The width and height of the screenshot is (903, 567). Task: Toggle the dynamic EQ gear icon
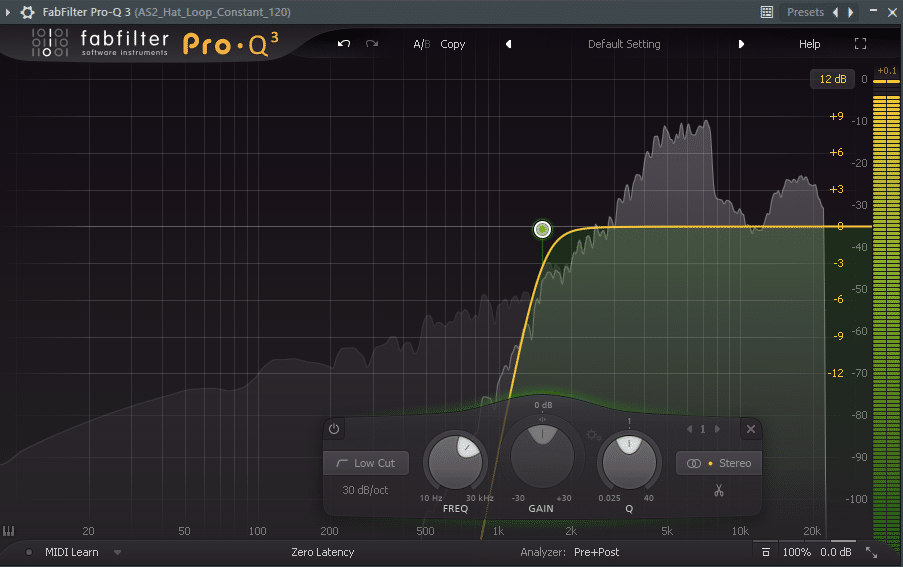click(x=593, y=435)
